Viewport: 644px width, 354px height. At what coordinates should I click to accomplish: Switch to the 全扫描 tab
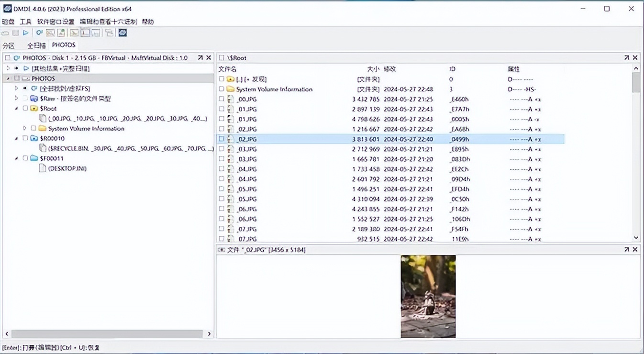(x=36, y=45)
